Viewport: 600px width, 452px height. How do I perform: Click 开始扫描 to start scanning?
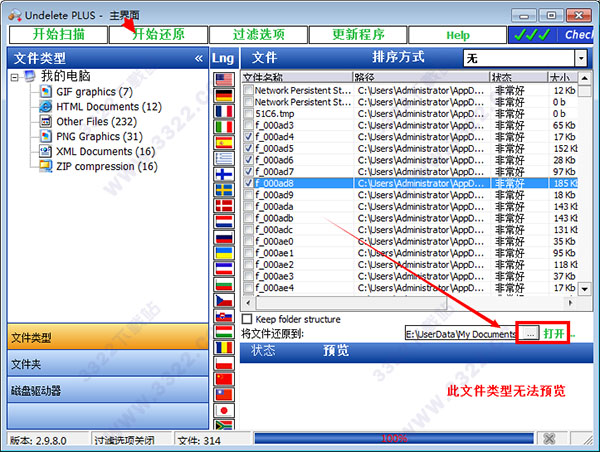58,35
